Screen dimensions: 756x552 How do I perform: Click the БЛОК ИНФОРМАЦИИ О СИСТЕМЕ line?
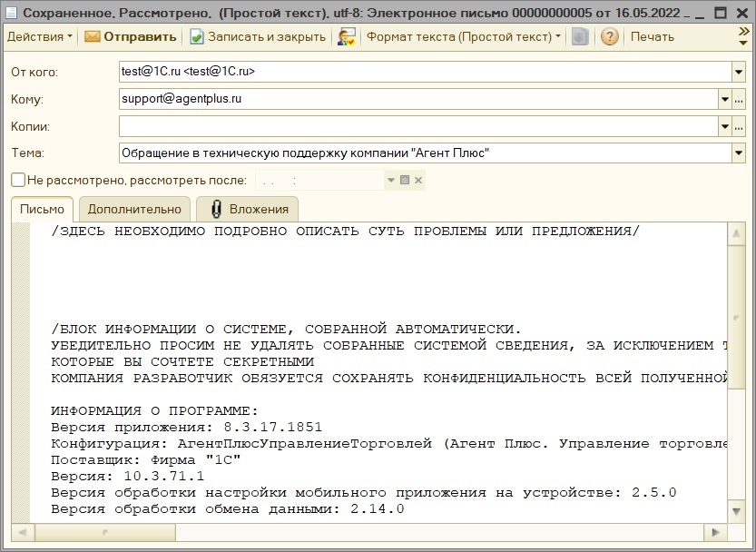point(287,330)
